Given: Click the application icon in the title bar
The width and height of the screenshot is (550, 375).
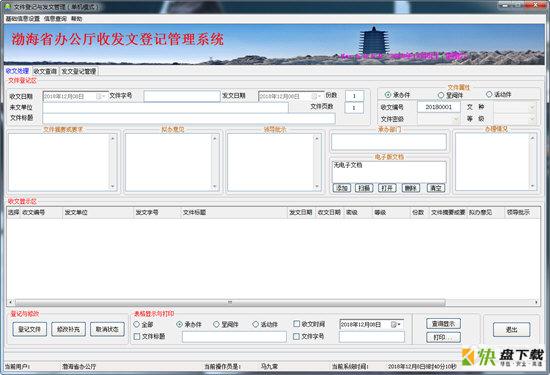Looking at the screenshot, I should click(7, 6).
